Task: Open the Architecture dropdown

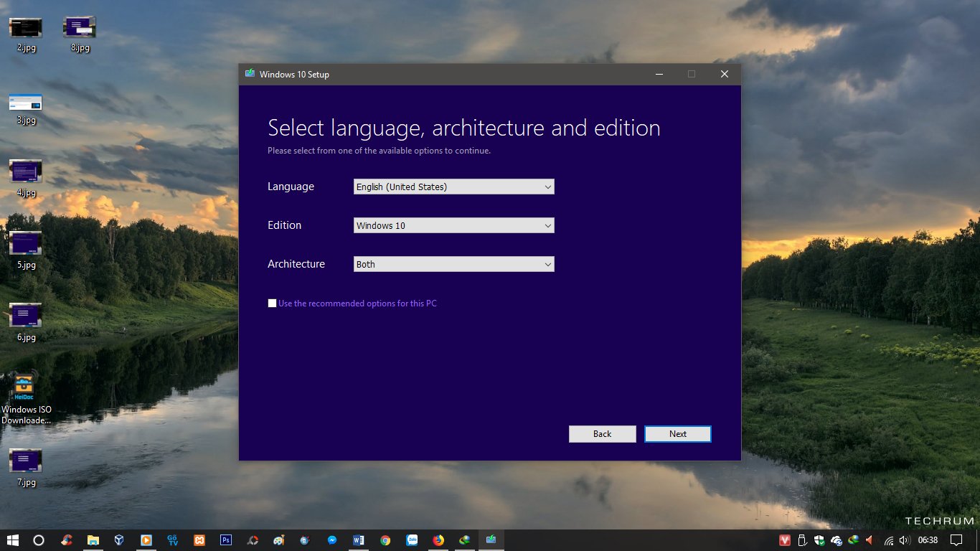Action: (x=454, y=264)
